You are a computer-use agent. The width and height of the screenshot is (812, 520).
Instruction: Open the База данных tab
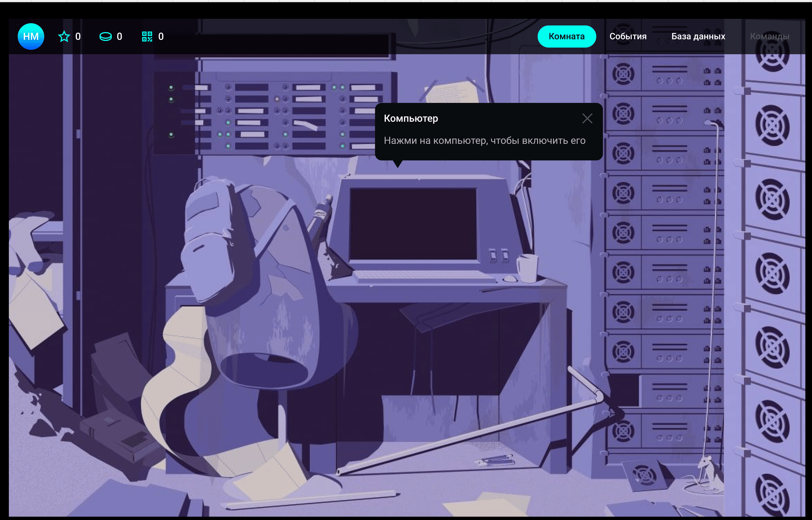point(698,37)
